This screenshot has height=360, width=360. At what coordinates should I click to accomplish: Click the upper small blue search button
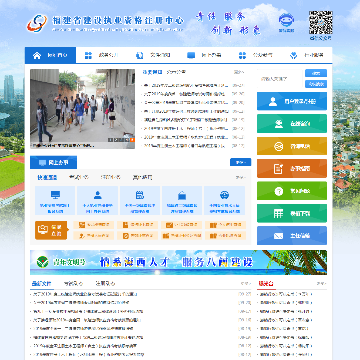tap(316, 73)
